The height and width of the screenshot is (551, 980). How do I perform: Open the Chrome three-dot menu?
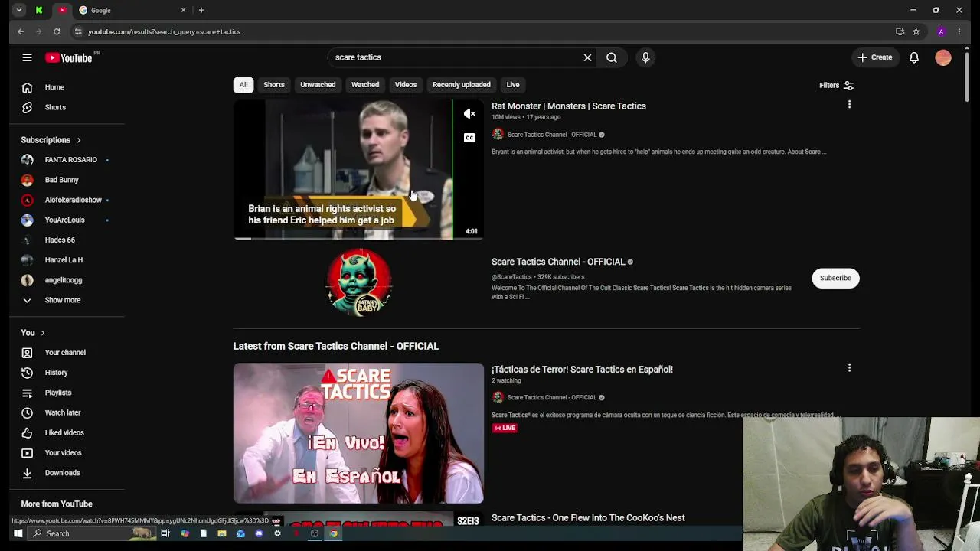click(x=959, y=31)
